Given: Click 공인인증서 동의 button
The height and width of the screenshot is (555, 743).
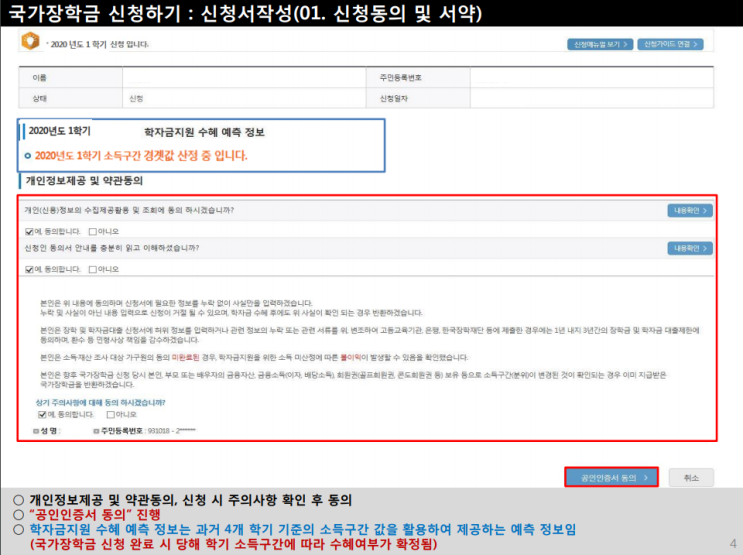Looking at the screenshot, I should click(611, 478).
